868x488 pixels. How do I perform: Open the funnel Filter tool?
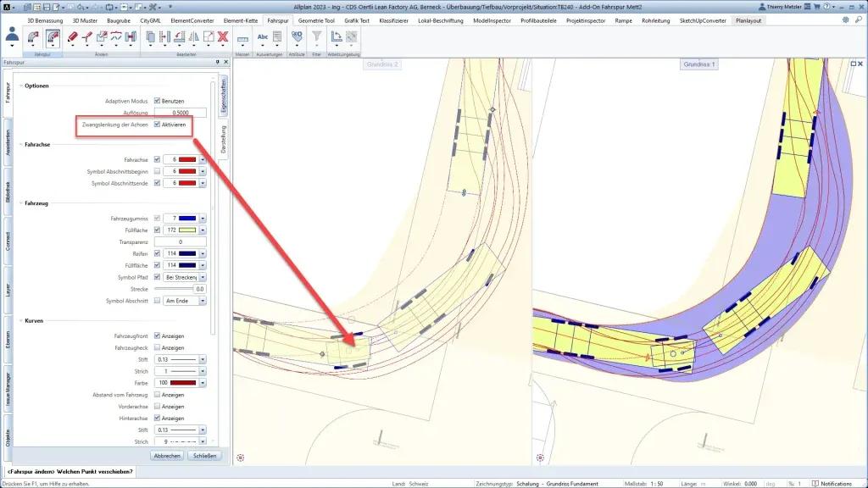(x=316, y=36)
